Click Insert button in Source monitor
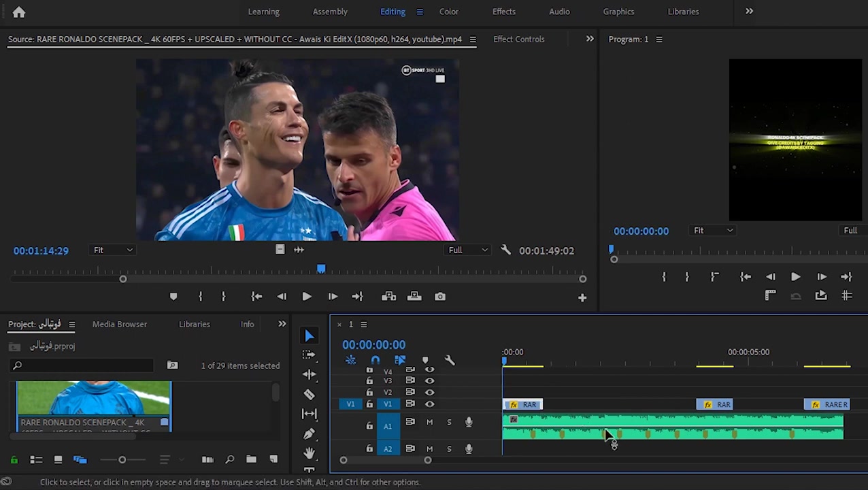The image size is (868, 490). coord(388,297)
